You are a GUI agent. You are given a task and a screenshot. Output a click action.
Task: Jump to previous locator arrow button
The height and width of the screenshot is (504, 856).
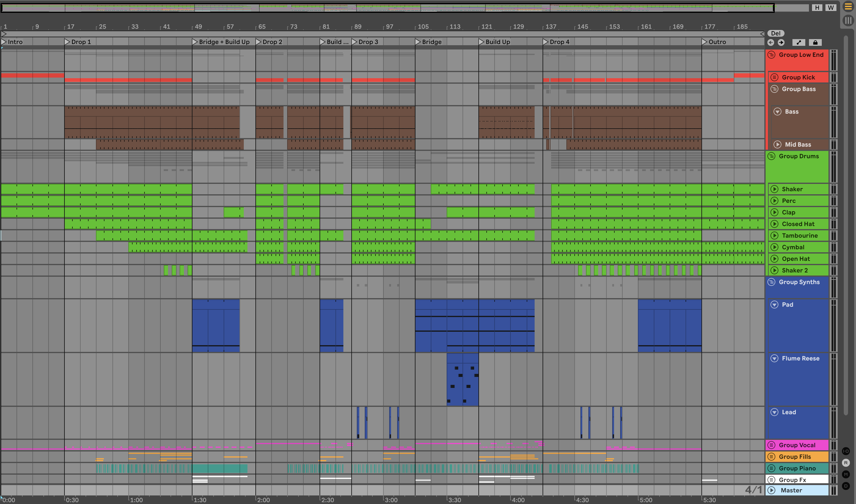tap(771, 42)
